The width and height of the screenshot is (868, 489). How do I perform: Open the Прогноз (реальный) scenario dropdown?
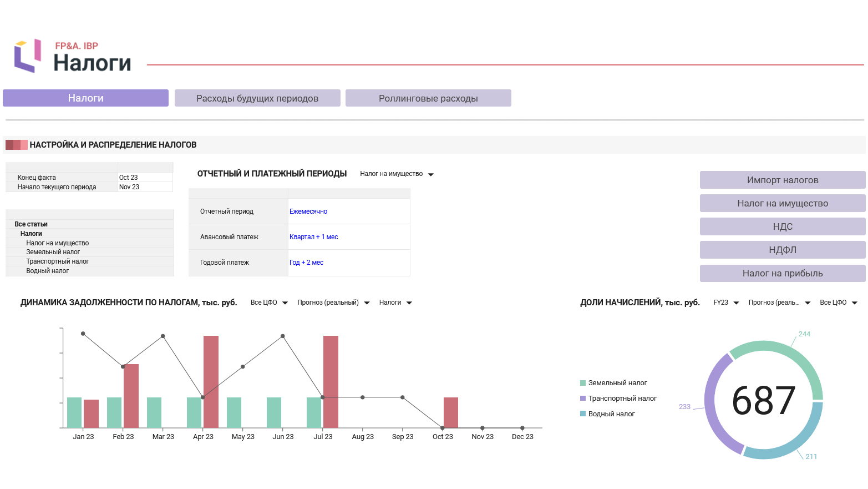(x=333, y=303)
